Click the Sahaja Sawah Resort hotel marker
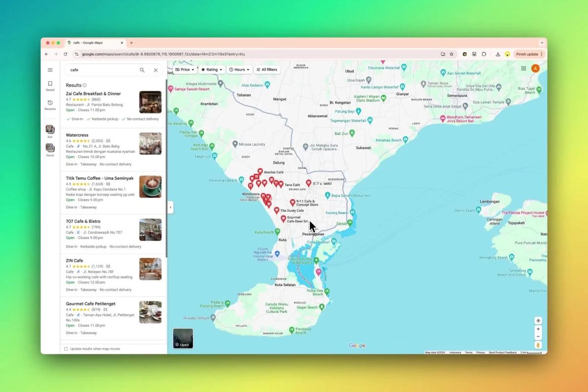588x392 pixels. [x=171, y=89]
